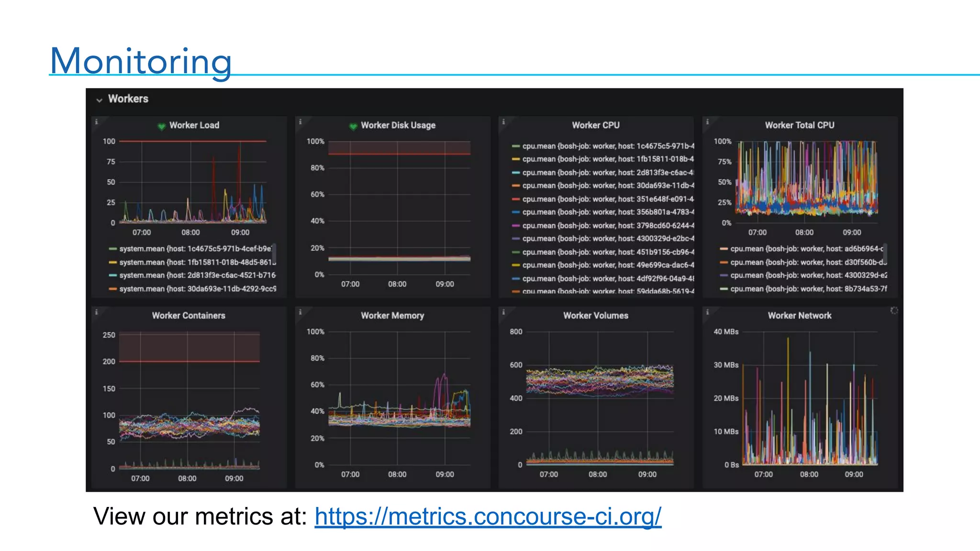The image size is (980, 551).
Task: Click the info icon on Worker Memory panel
Action: [x=300, y=312]
